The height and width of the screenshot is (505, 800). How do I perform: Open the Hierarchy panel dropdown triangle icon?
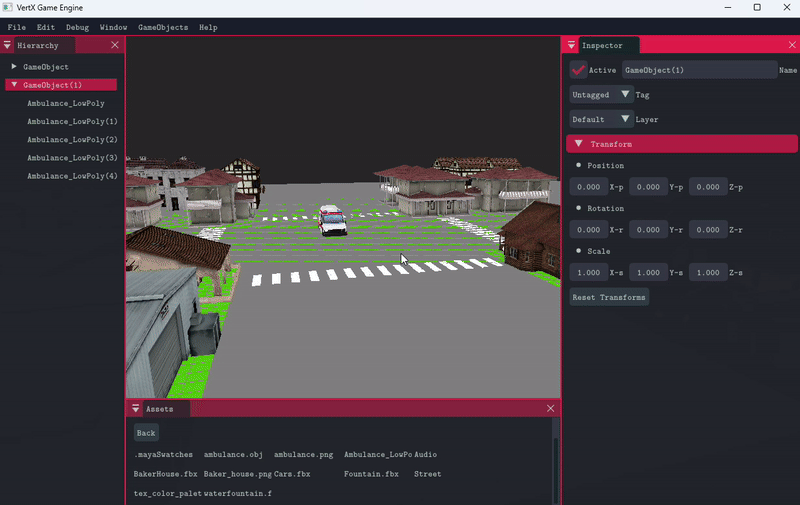click(x=7, y=45)
